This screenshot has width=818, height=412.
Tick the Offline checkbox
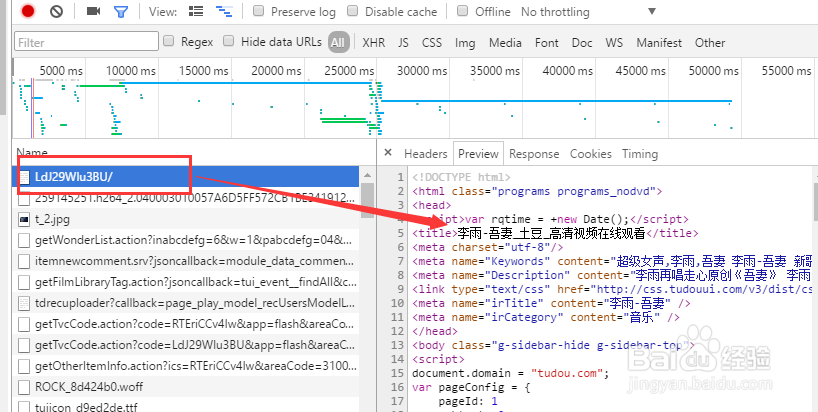pos(462,10)
